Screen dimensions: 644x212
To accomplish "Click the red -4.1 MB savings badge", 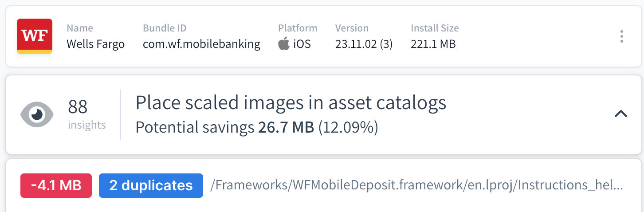I will coord(56,185).
